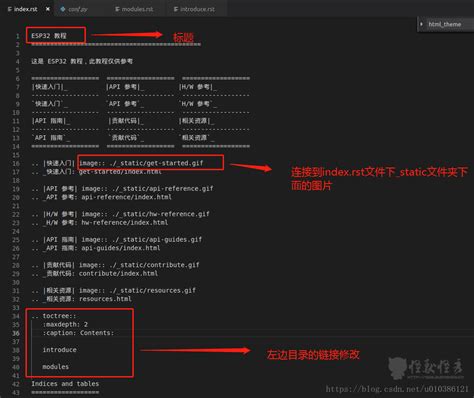Switch to the index.rst tab
This screenshot has width=474, height=398.
(x=26, y=9)
